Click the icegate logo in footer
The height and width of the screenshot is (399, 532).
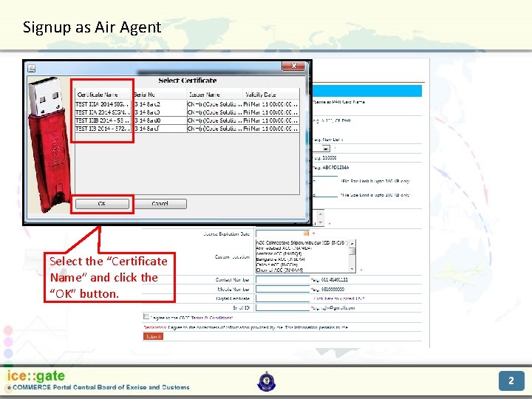click(x=36, y=376)
